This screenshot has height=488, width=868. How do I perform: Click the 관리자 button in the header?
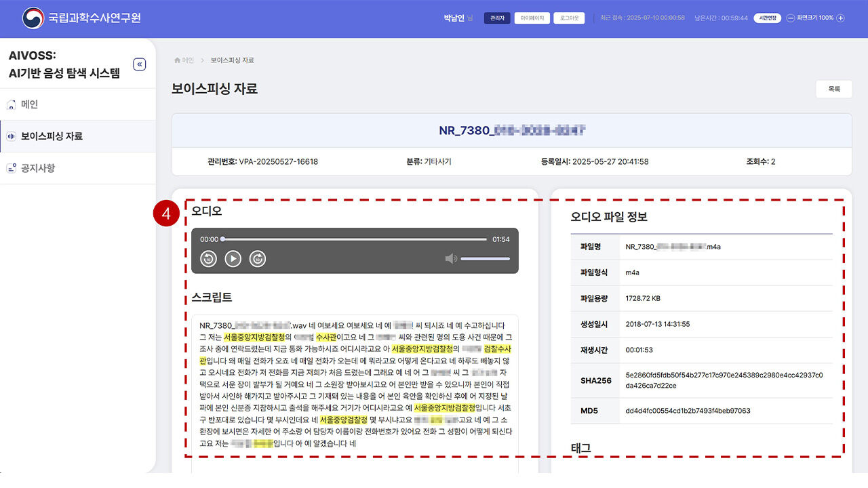click(497, 18)
